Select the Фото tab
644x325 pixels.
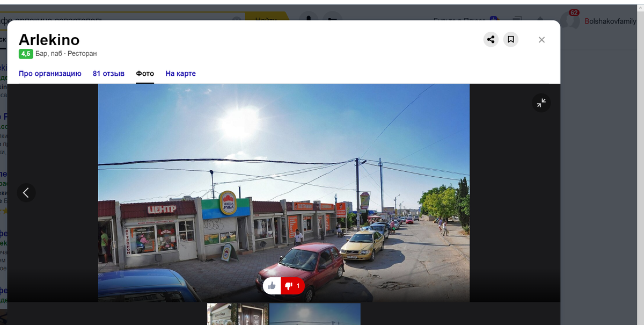[x=145, y=74]
